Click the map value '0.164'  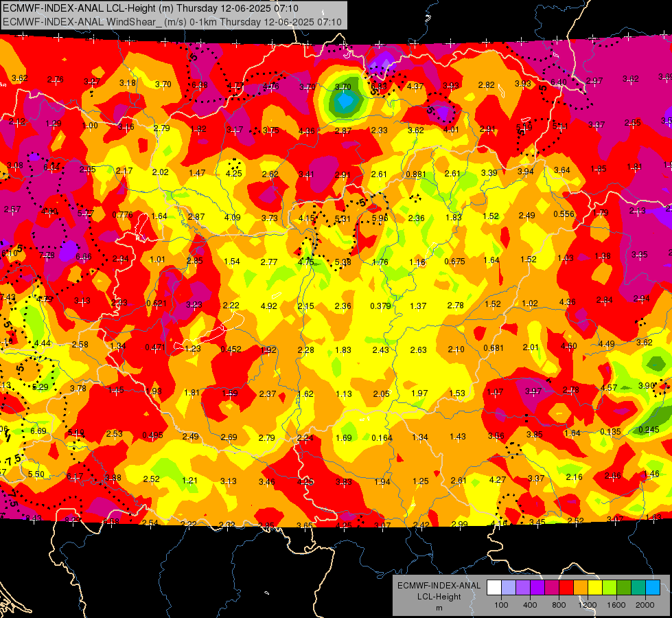coord(382,438)
